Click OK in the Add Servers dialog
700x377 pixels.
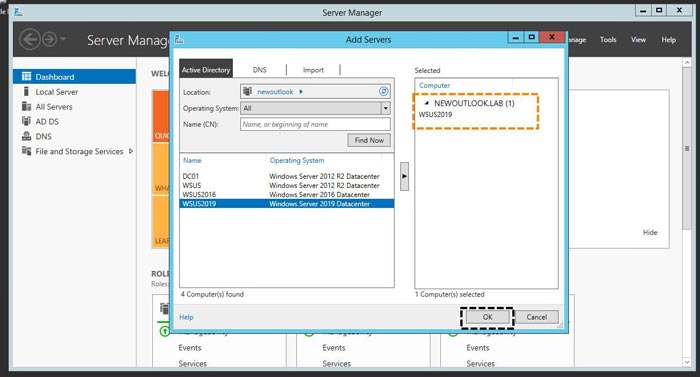487,317
